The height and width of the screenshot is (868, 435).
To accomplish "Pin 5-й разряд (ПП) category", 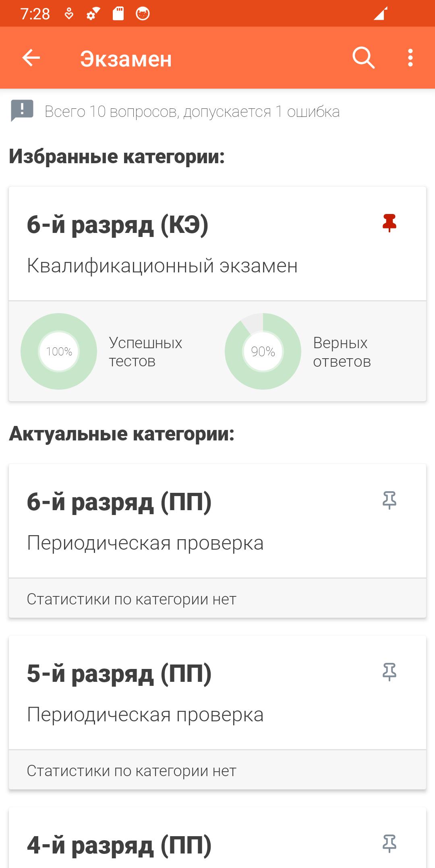I will pyautogui.click(x=389, y=672).
